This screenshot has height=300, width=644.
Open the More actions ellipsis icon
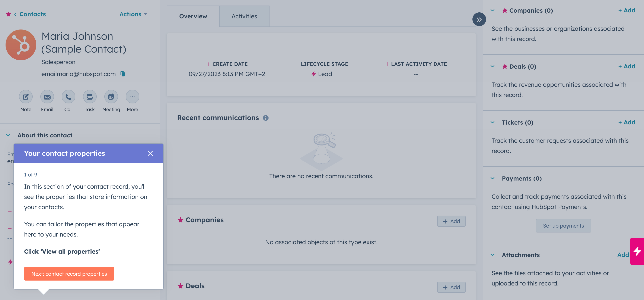click(x=132, y=97)
